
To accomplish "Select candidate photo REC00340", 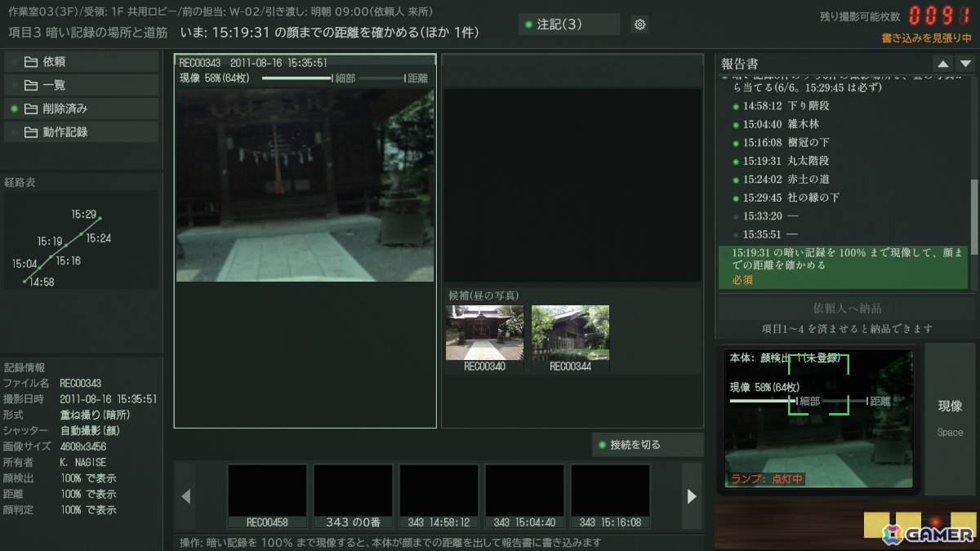I will [484, 339].
